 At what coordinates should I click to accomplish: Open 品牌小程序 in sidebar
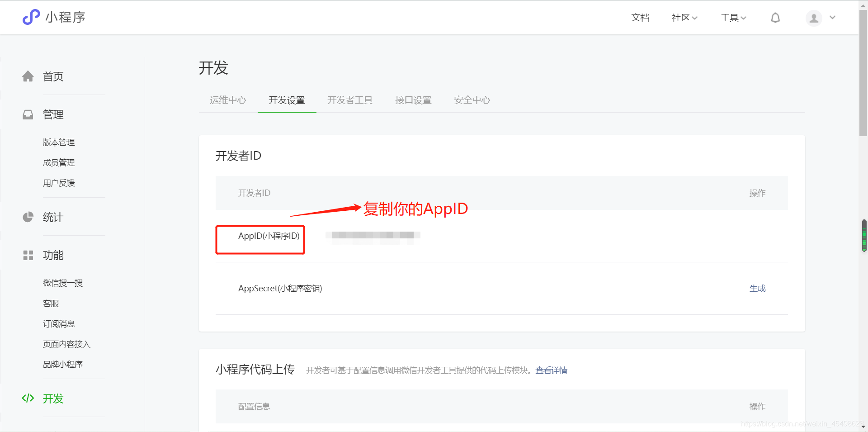point(63,364)
